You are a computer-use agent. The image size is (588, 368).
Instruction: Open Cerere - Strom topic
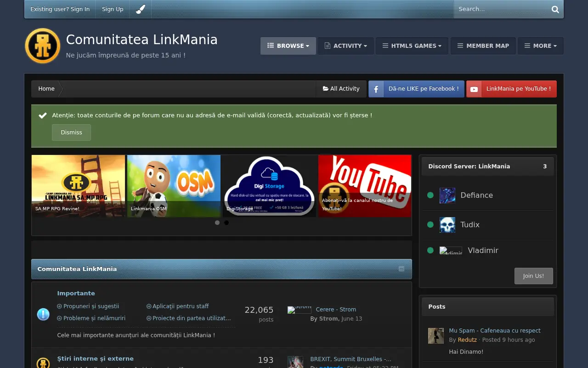pyautogui.click(x=336, y=310)
